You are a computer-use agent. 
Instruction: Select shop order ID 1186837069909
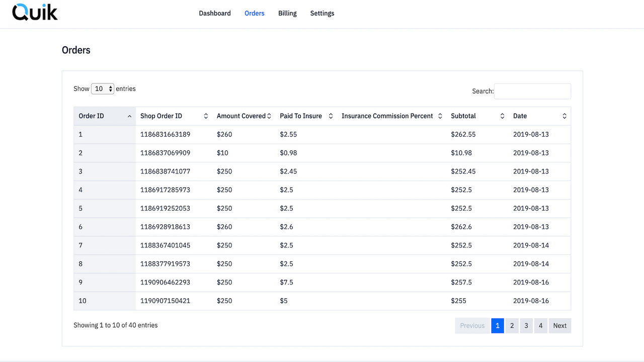point(165,153)
